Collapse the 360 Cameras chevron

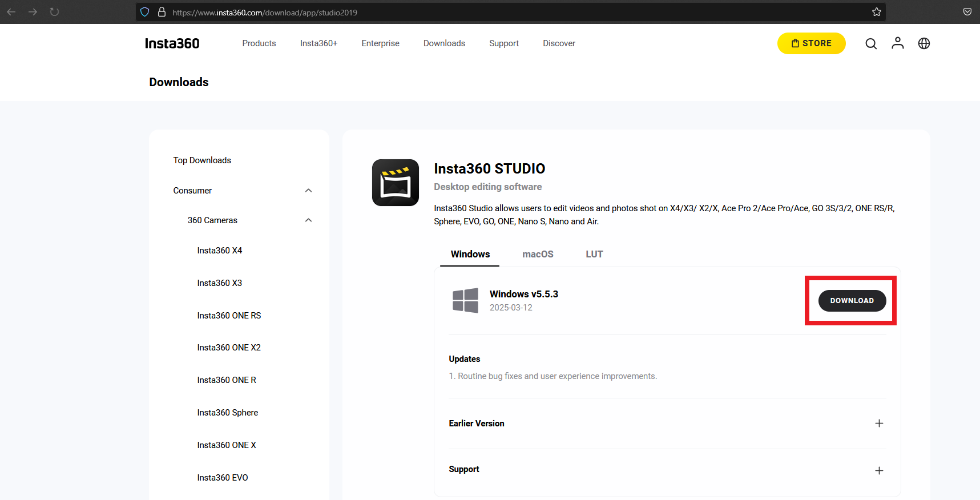click(309, 220)
